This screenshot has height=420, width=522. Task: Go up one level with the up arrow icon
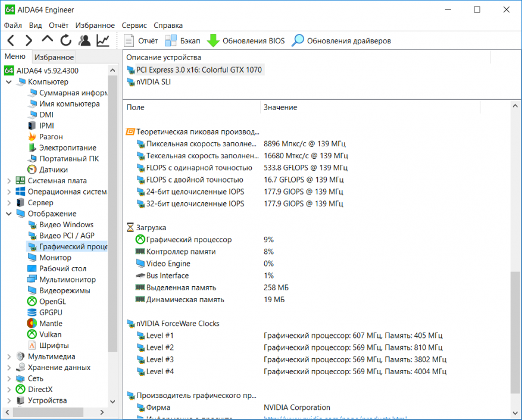point(47,40)
